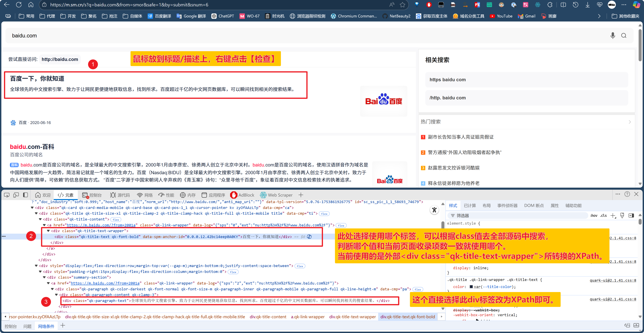Open the extensions puzzle piece menu
The image size is (644, 333).
click(550, 5)
